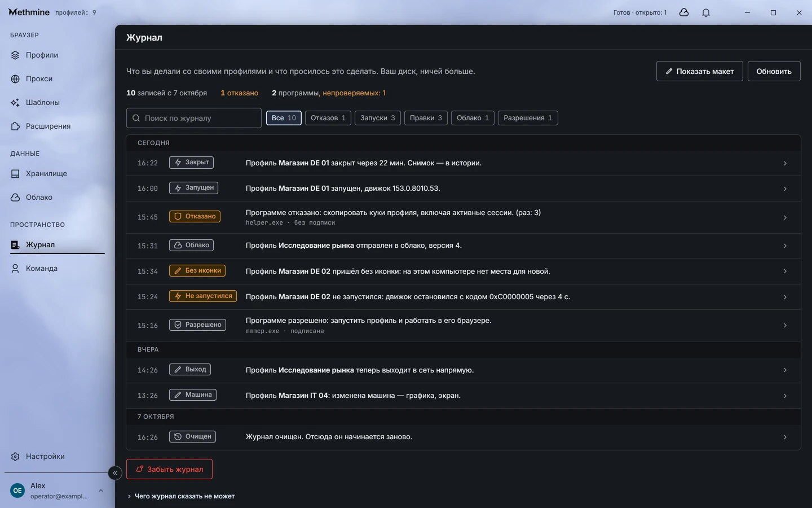
Task: Click the Разрешено badge at 15:16
Action: click(x=197, y=325)
